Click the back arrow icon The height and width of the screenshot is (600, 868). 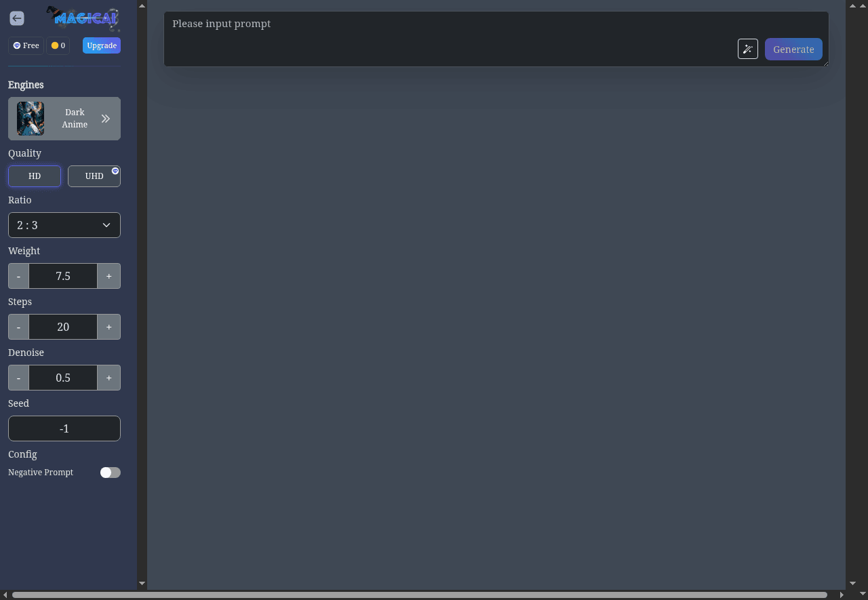(x=17, y=18)
